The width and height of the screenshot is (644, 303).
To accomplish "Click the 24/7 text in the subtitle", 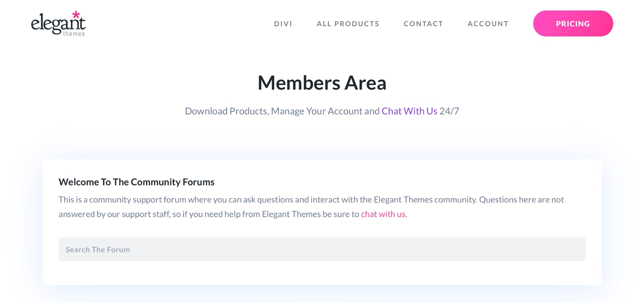I will (x=450, y=111).
